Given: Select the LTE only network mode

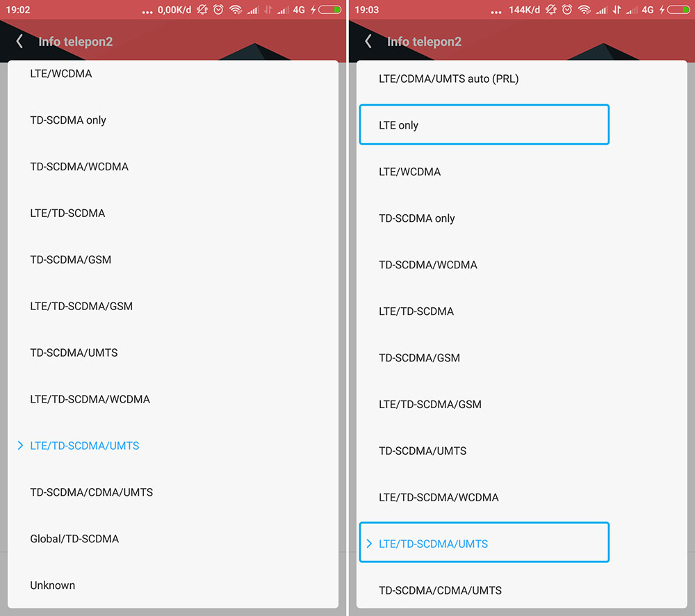Looking at the screenshot, I should coord(484,125).
